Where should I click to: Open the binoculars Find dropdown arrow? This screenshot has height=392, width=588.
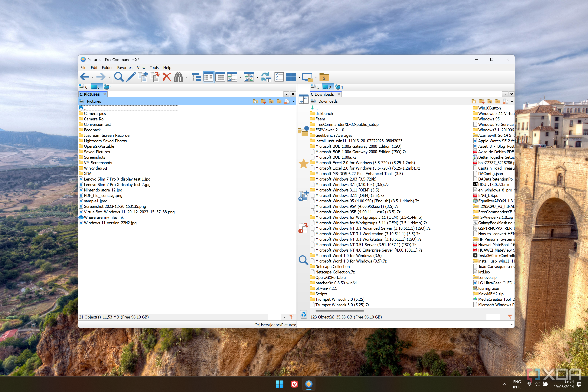[187, 77]
